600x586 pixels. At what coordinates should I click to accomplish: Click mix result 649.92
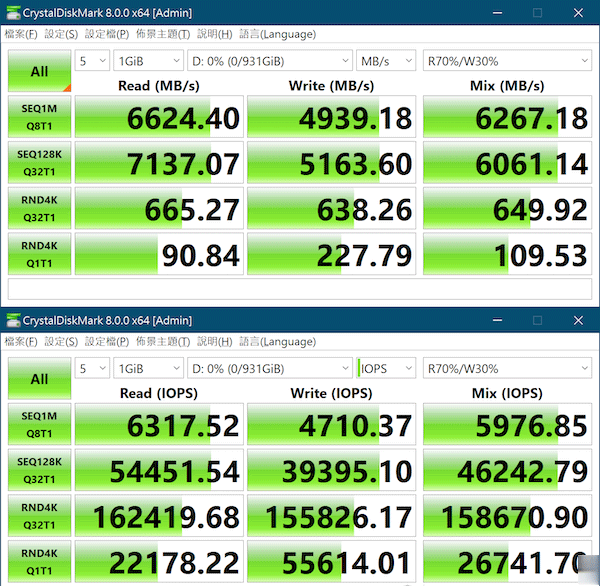tap(507, 208)
